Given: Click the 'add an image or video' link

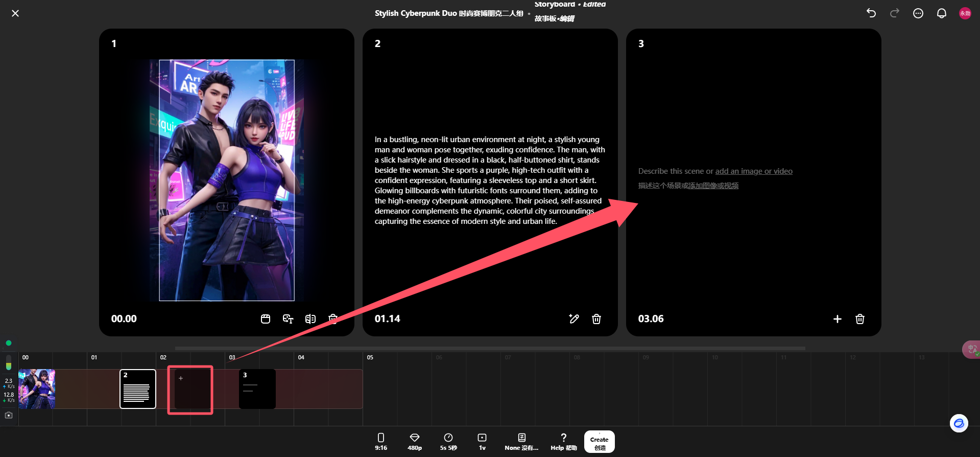Looking at the screenshot, I should point(754,171).
